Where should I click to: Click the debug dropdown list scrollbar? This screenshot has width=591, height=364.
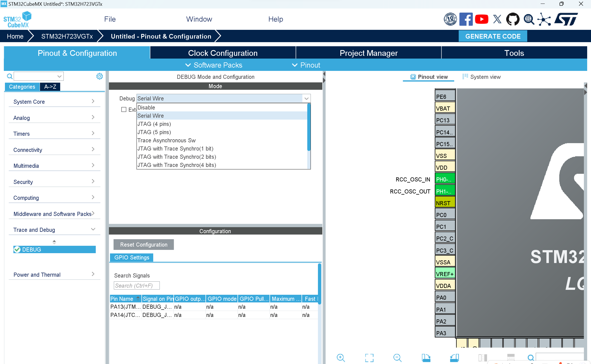pos(309,127)
